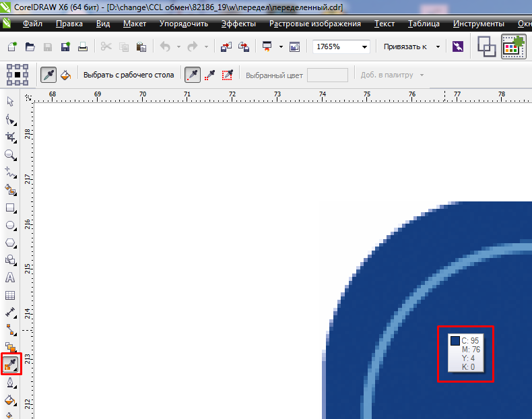Viewport: 532px width, 419px height.
Task: Select the Blend interactive tool
Action: click(x=11, y=348)
